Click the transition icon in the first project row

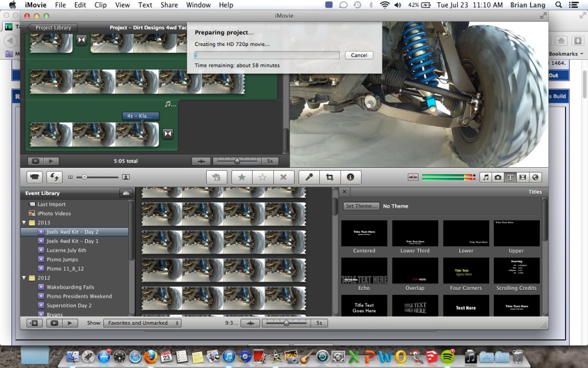(x=82, y=40)
